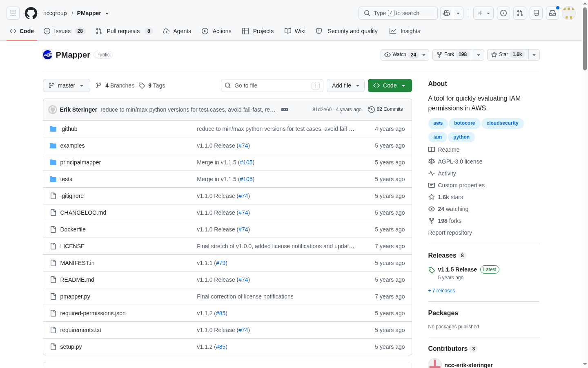Switch to the Issues tab
The image size is (588, 368).
click(x=65, y=31)
